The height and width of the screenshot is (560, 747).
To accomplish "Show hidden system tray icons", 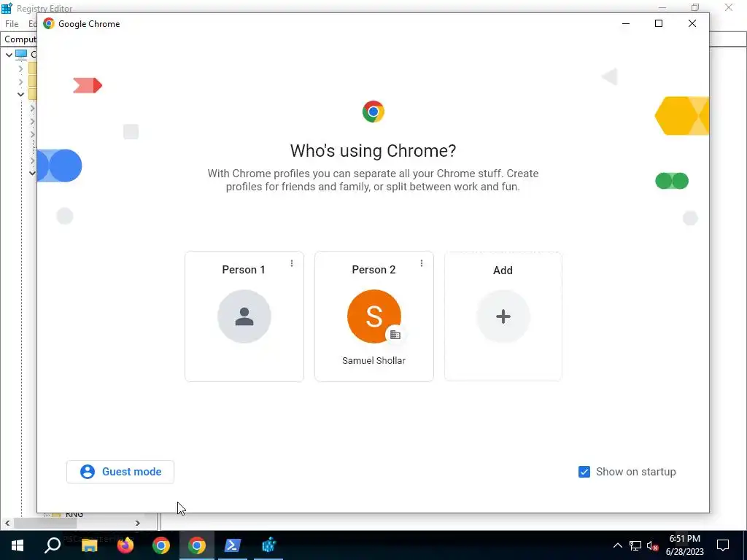I will pyautogui.click(x=617, y=545).
